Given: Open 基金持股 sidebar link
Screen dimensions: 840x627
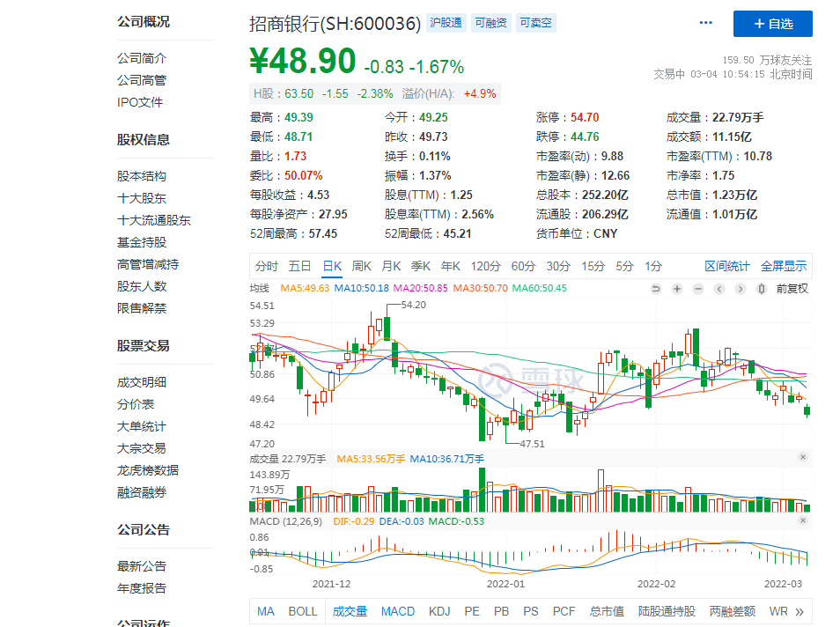Looking at the screenshot, I should (142, 241).
